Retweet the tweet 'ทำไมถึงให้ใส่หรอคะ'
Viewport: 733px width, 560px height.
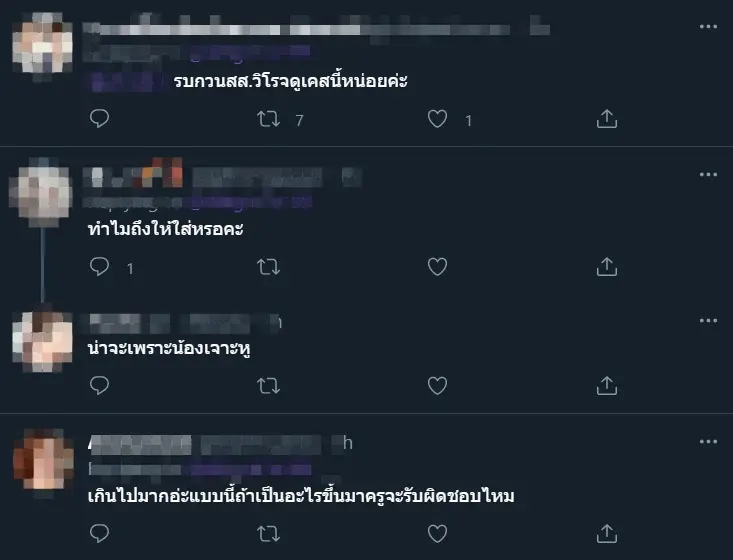click(269, 267)
